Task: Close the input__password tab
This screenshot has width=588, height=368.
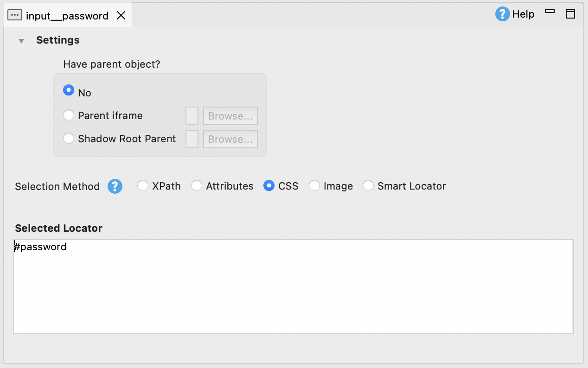Action: (x=121, y=15)
